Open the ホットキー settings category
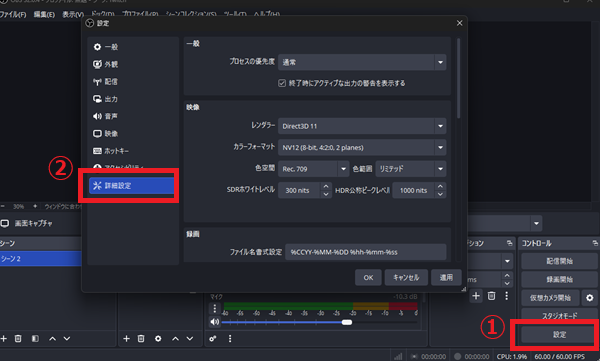Image resolution: width=600 pixels, height=361 pixels. (133, 151)
